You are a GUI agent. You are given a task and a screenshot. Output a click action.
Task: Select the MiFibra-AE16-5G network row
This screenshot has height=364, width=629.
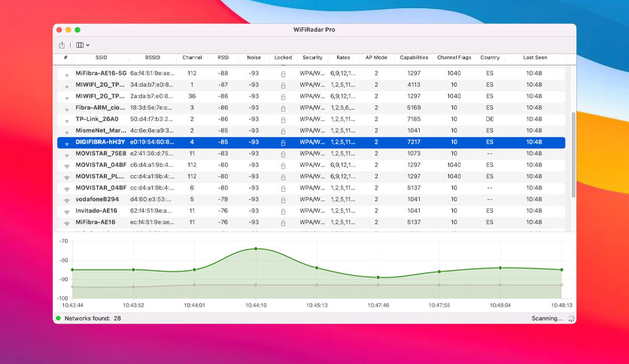[x=311, y=74]
